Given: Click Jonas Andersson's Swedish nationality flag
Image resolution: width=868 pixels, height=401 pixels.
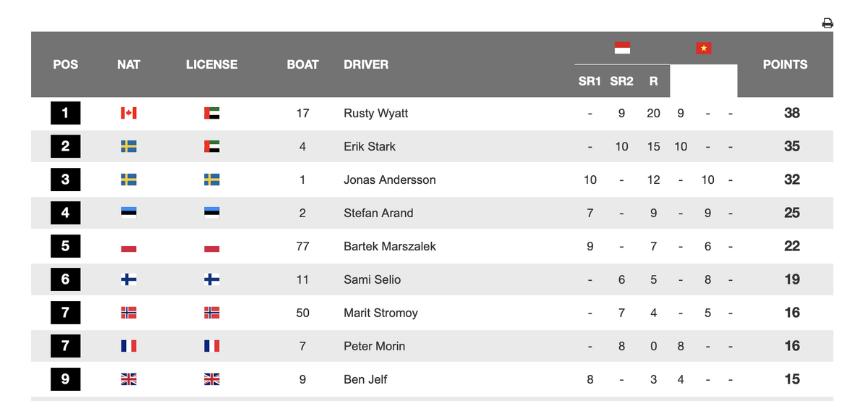Looking at the screenshot, I should (x=129, y=180).
